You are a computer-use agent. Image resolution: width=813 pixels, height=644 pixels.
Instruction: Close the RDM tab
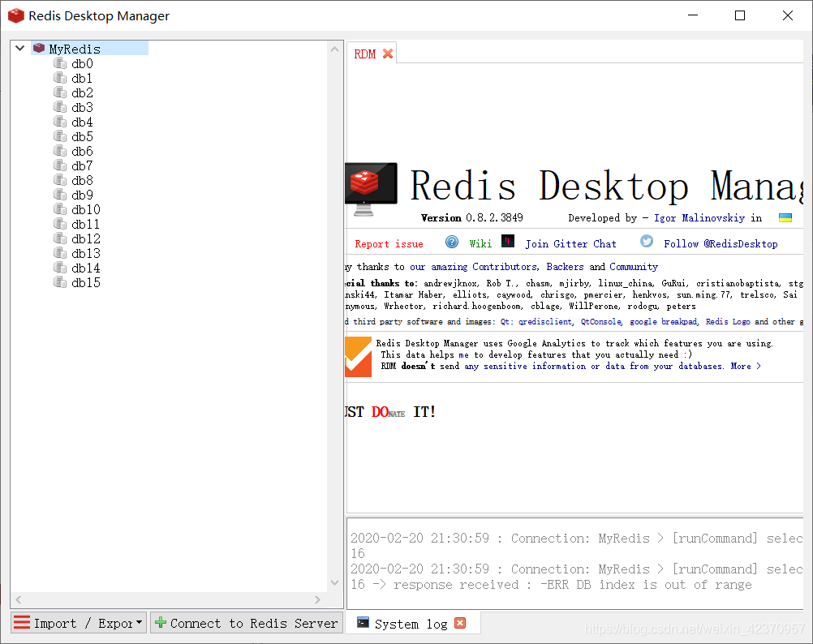click(x=387, y=54)
